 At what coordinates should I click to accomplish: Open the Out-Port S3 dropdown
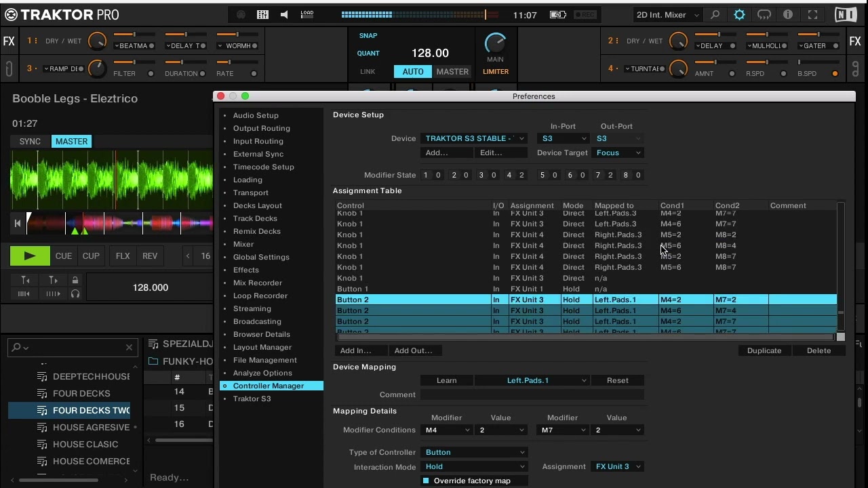point(618,138)
